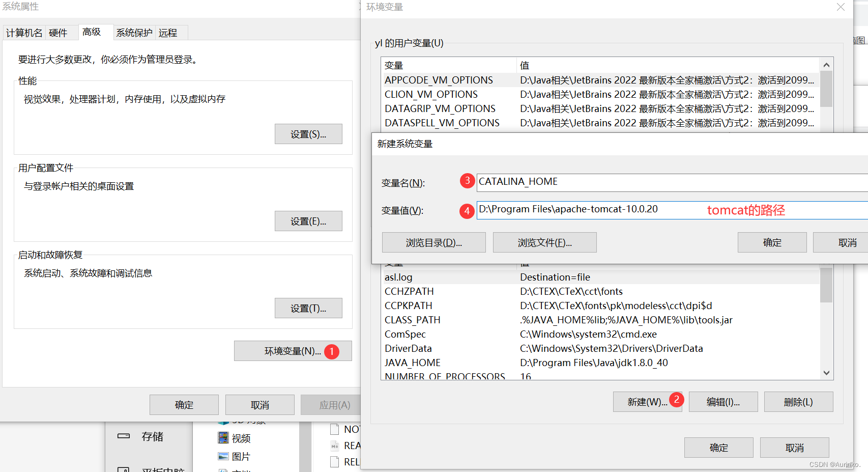
Task: Focus the 变量值 input field
Action: click(x=672, y=210)
